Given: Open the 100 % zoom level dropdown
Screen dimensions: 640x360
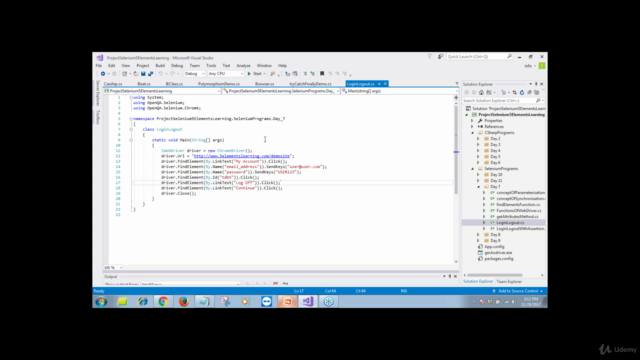Looking at the screenshot, I should (x=113, y=268).
